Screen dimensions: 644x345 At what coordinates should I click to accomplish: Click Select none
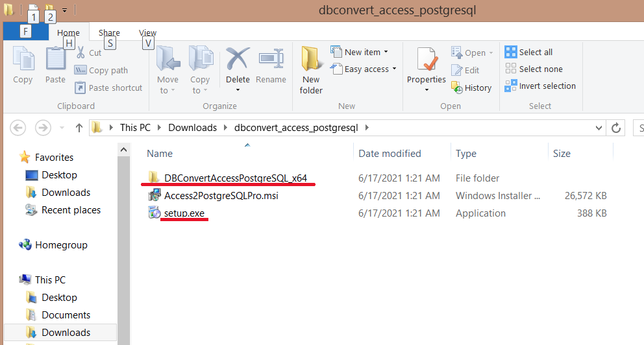[534, 69]
